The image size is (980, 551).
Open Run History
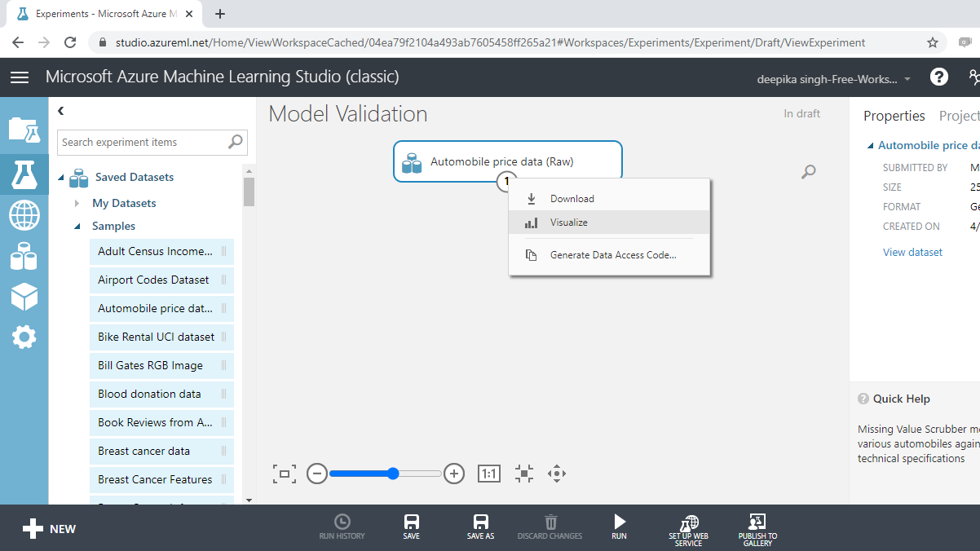[x=342, y=527]
